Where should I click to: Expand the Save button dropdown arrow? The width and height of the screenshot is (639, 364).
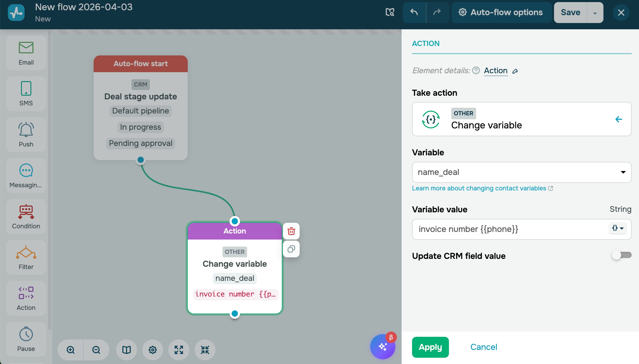(595, 13)
